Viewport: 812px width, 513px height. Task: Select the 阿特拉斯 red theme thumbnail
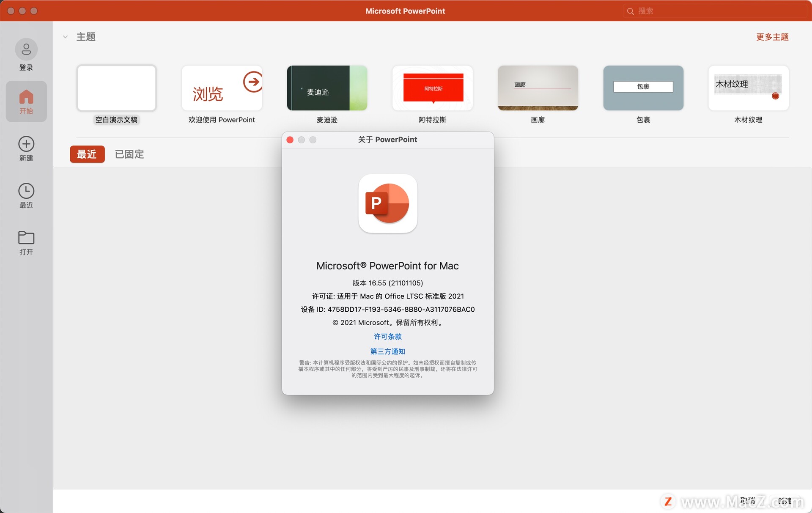click(432, 88)
